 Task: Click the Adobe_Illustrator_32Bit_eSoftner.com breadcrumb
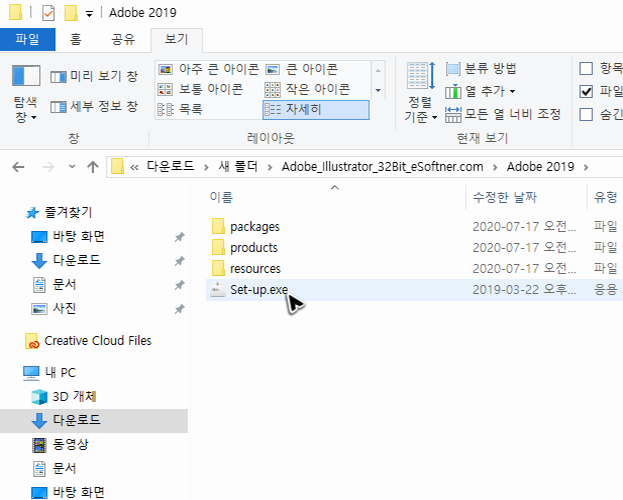[382, 167]
